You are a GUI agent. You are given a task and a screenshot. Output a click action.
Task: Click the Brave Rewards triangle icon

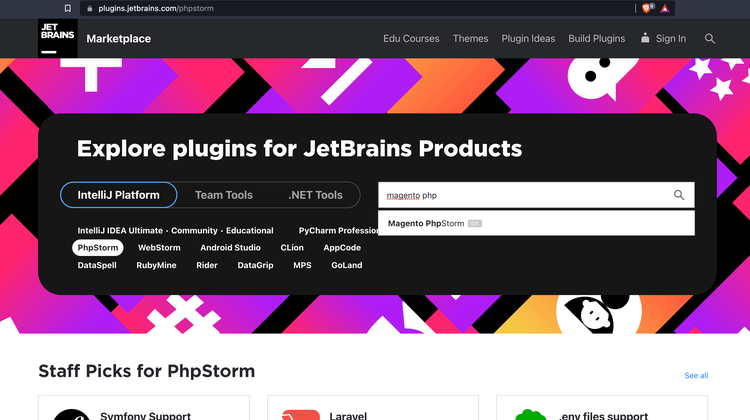665,8
